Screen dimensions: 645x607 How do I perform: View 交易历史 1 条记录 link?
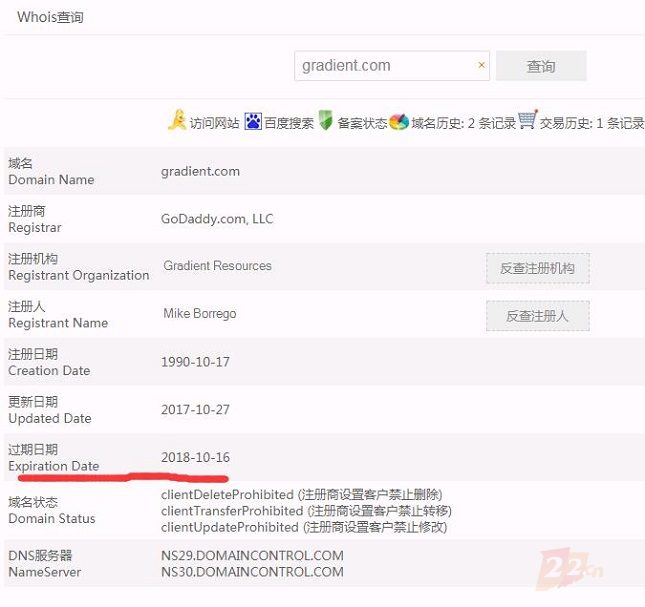pyautogui.click(x=592, y=123)
